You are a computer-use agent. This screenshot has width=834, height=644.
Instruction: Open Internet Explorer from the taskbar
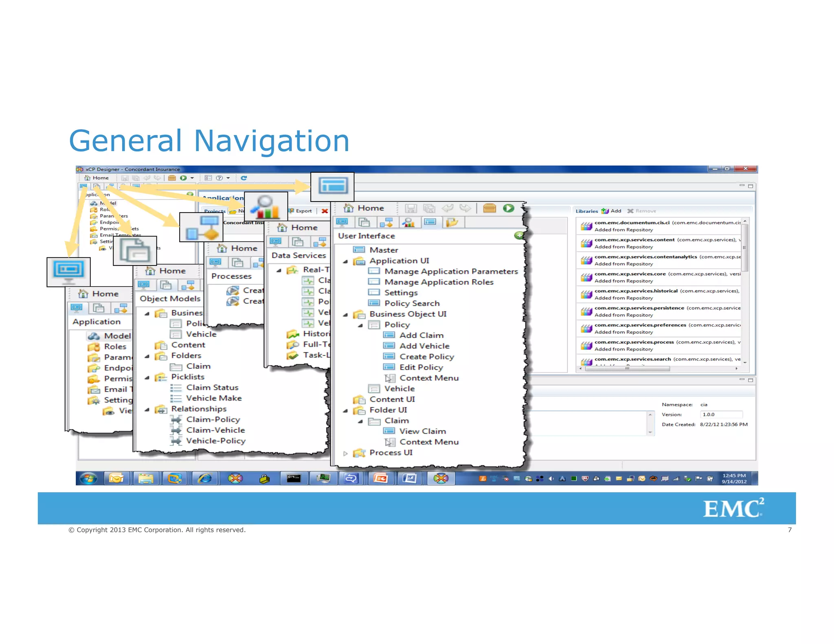click(204, 479)
